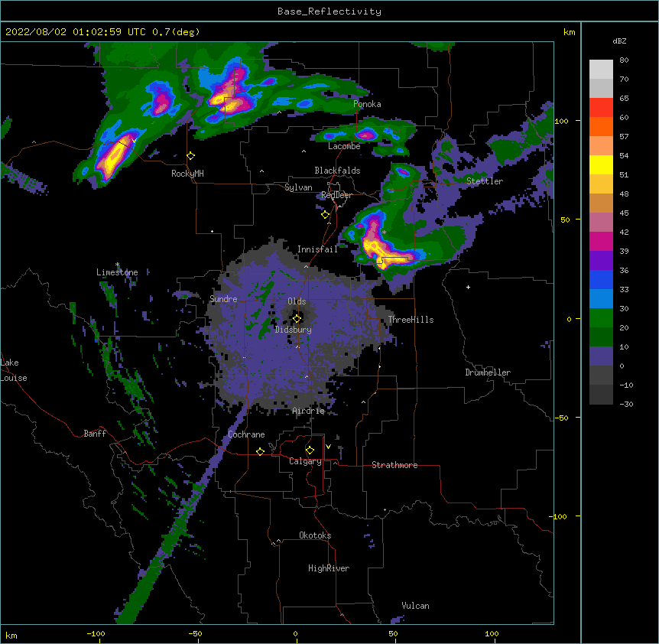Viewport: 659px width, 644px height.
Task: Pick the red 60-65 dBZ swatch
Action: (x=601, y=108)
